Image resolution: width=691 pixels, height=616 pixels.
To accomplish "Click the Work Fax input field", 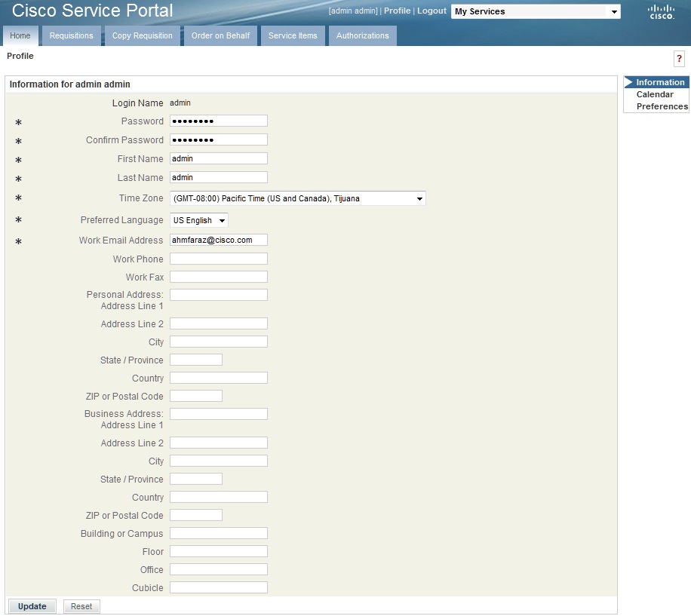I will click(219, 277).
